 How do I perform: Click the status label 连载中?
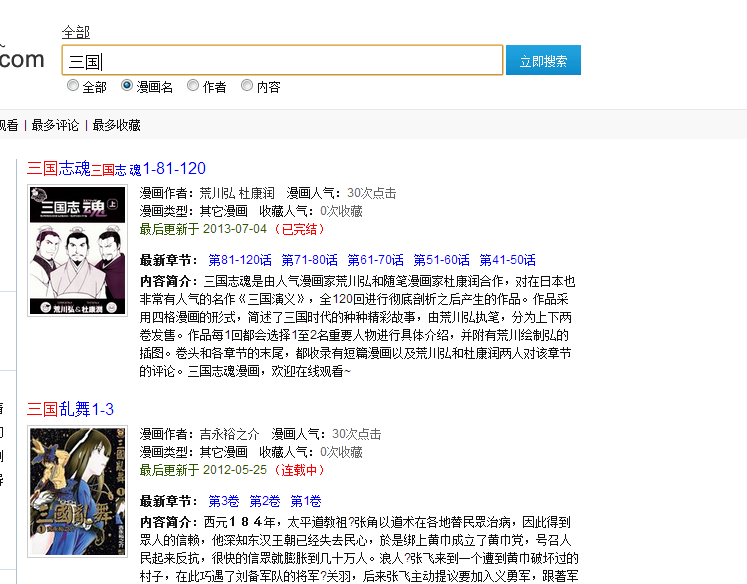[299, 470]
